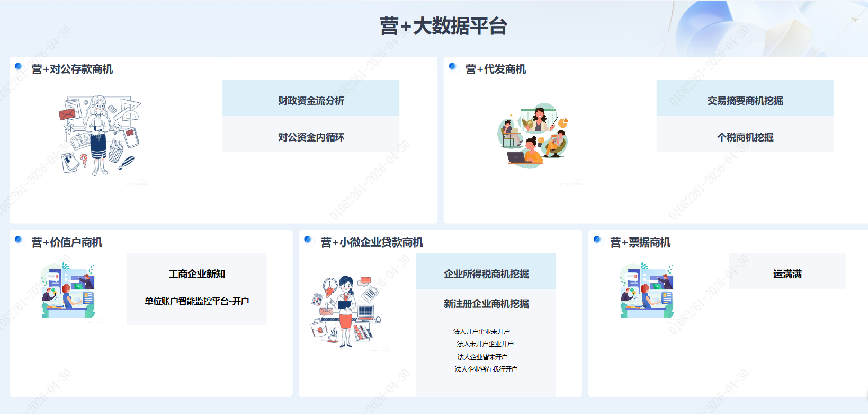Select 交易摘要商机挖掘 entry
The height and width of the screenshot is (414, 868).
[x=745, y=98]
